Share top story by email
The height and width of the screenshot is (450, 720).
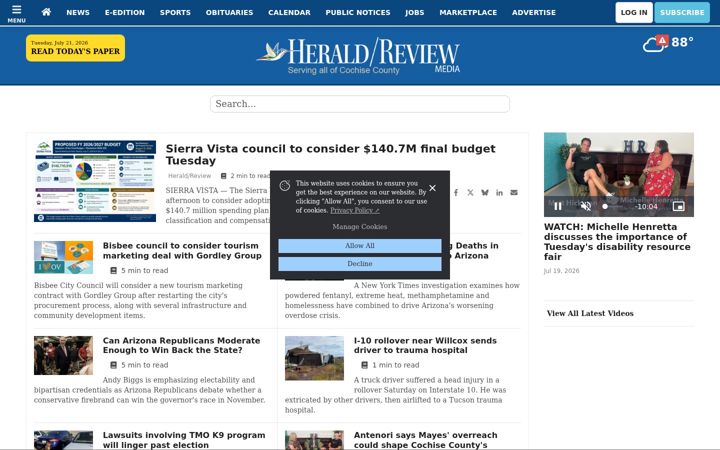[x=514, y=193]
